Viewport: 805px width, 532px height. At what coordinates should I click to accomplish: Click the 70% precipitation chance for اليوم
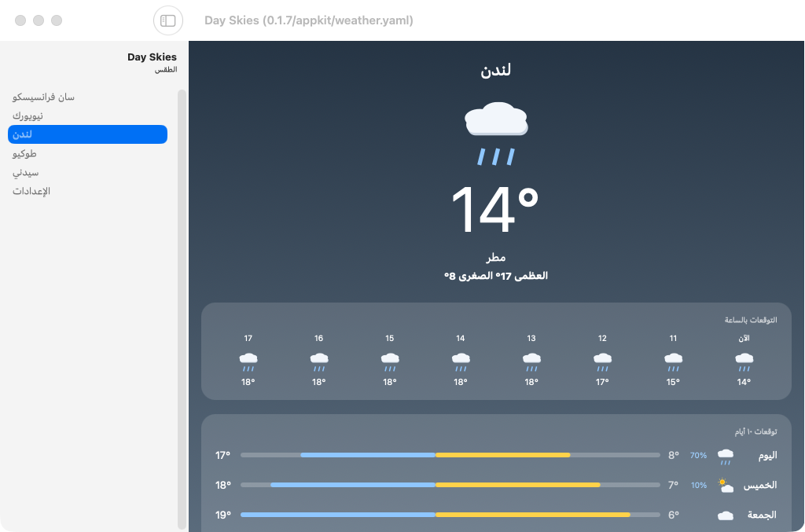[698, 455]
